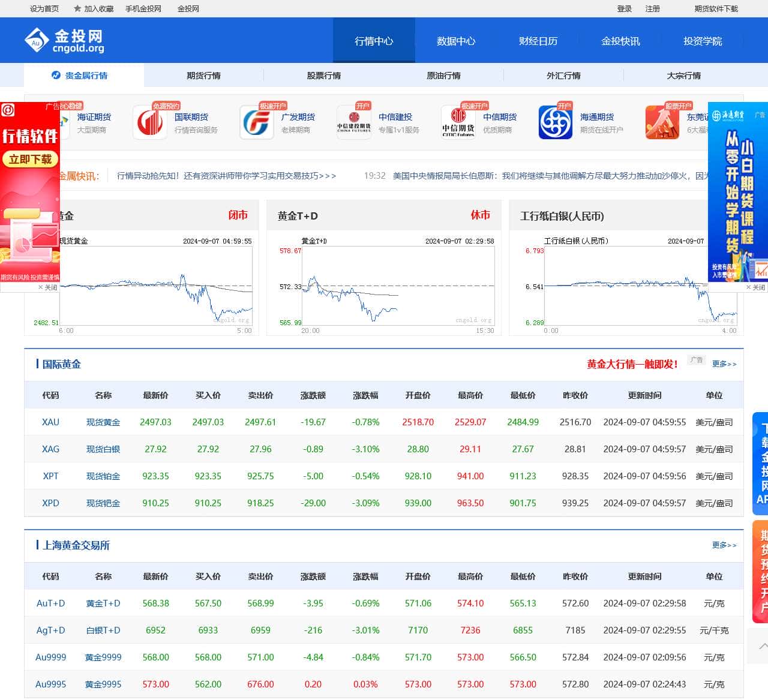Open the 数据中心 menu
Image resolution: width=768 pixels, height=700 pixels.
[x=455, y=40]
